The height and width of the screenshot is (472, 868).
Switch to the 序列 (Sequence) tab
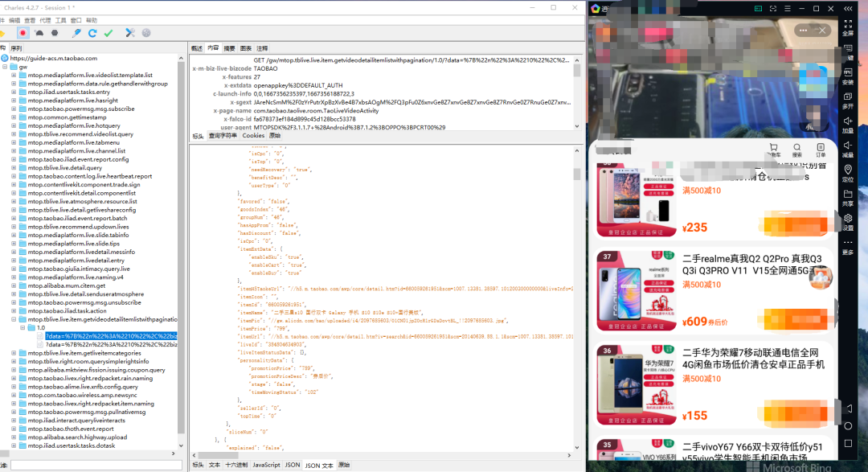16,49
